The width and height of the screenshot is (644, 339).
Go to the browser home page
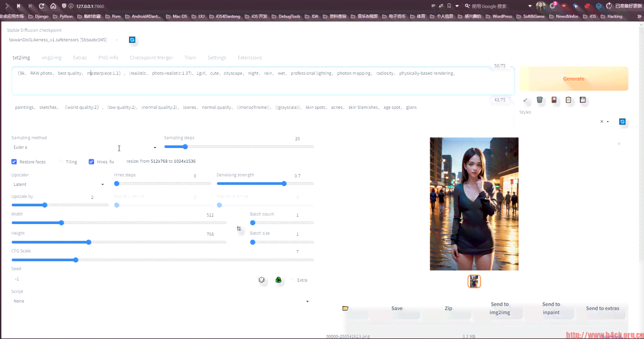click(x=53, y=6)
